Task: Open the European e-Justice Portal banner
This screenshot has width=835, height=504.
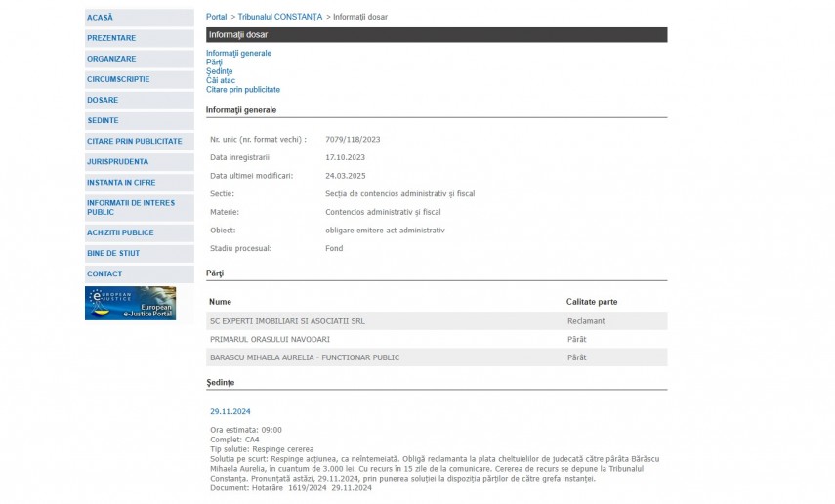Action: click(130, 303)
